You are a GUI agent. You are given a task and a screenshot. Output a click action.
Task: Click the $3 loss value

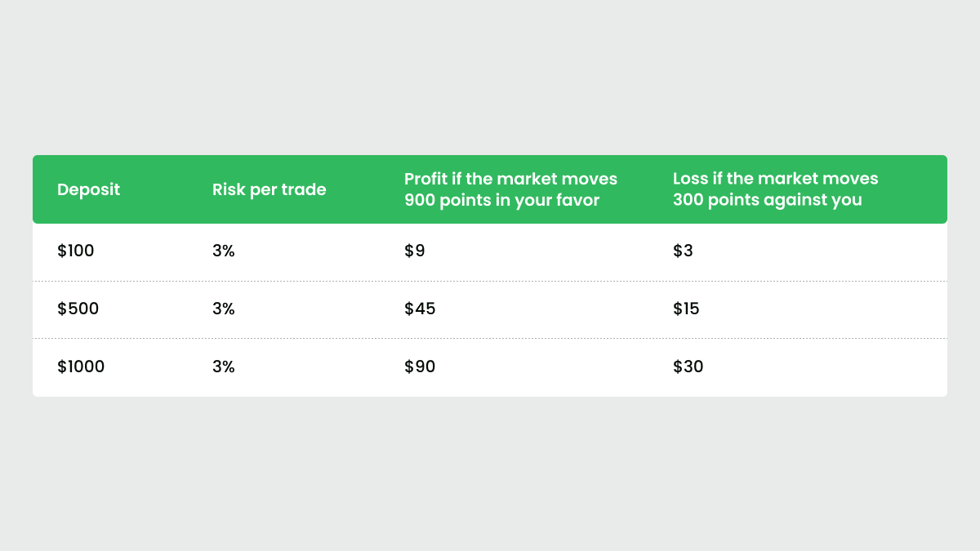point(683,251)
